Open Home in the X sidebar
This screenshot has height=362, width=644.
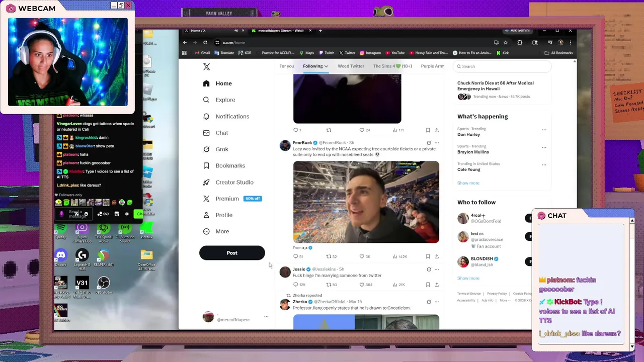[x=218, y=83]
